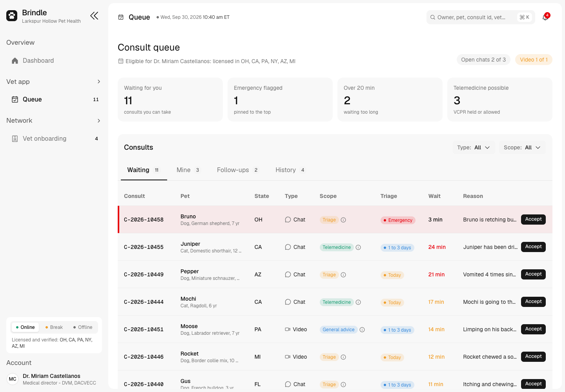This screenshot has width=565, height=392.
Task: Click the Video 1 of 1 pill
Action: (x=534, y=60)
